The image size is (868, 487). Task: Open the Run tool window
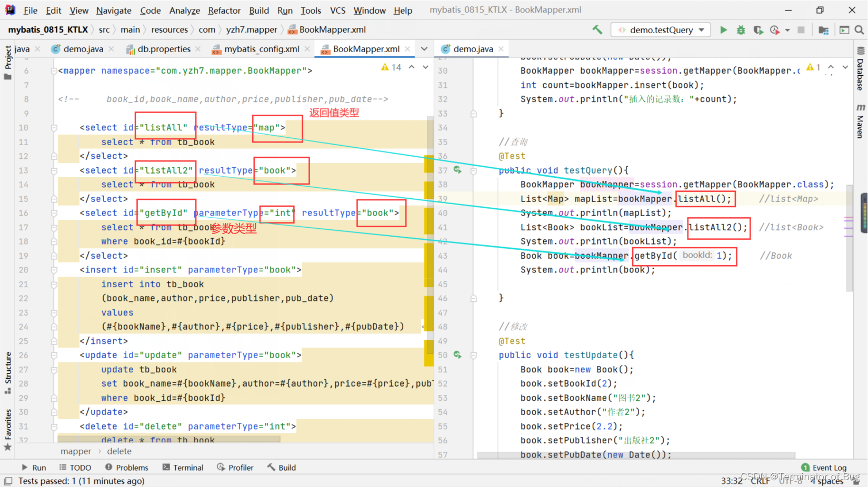click(x=34, y=468)
